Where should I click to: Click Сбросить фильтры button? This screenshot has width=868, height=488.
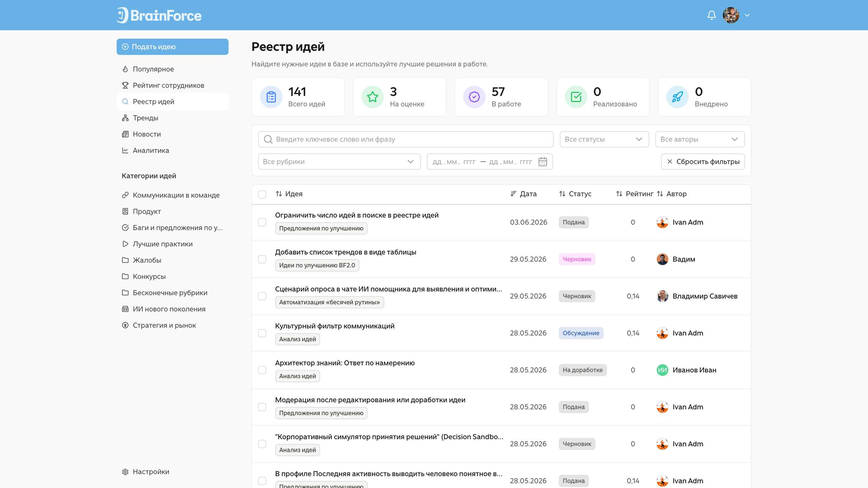pos(703,162)
